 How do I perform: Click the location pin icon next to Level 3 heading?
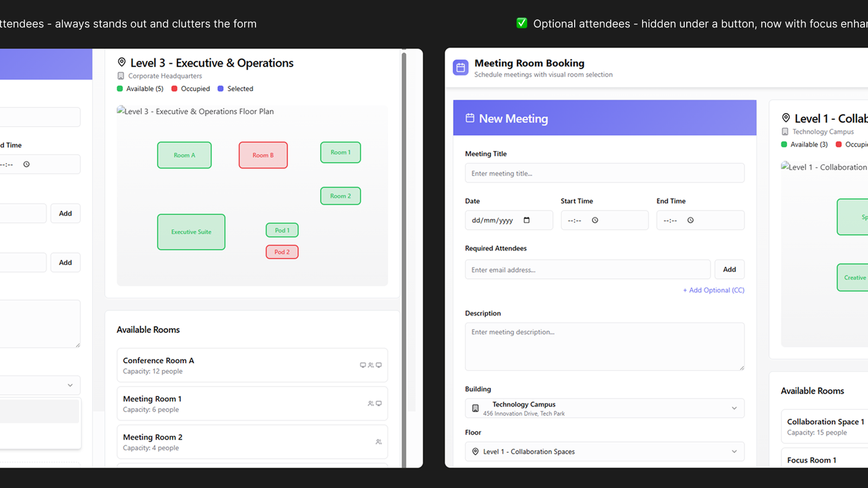click(x=122, y=62)
